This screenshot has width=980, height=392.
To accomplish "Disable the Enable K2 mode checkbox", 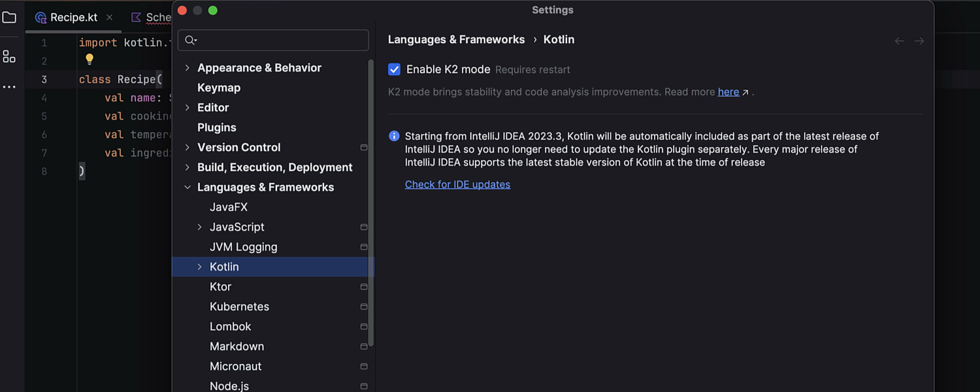I will (x=395, y=69).
